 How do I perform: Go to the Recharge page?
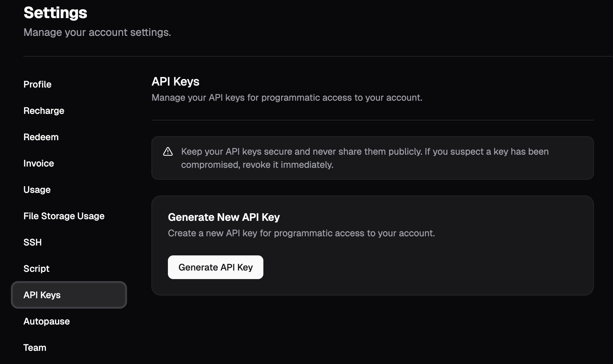[44, 111]
